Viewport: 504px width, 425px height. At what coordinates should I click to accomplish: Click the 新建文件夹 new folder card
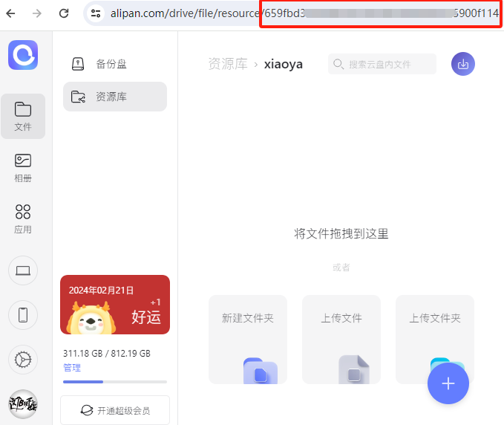click(247, 339)
